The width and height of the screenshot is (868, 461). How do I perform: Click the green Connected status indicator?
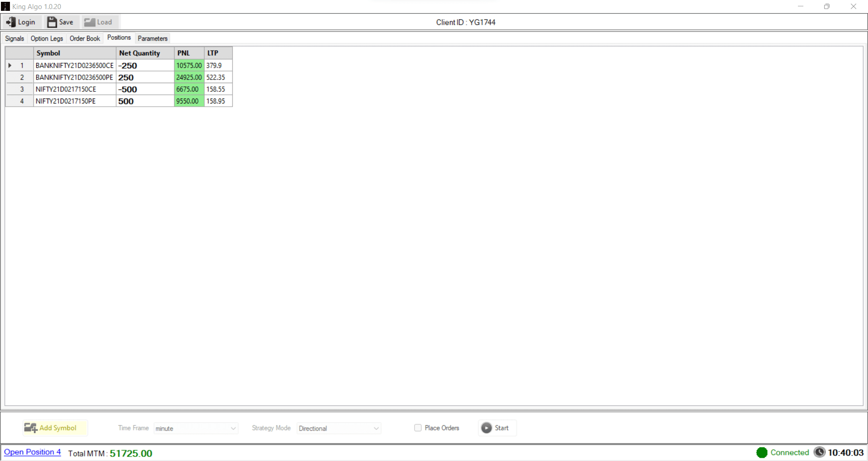coord(762,452)
